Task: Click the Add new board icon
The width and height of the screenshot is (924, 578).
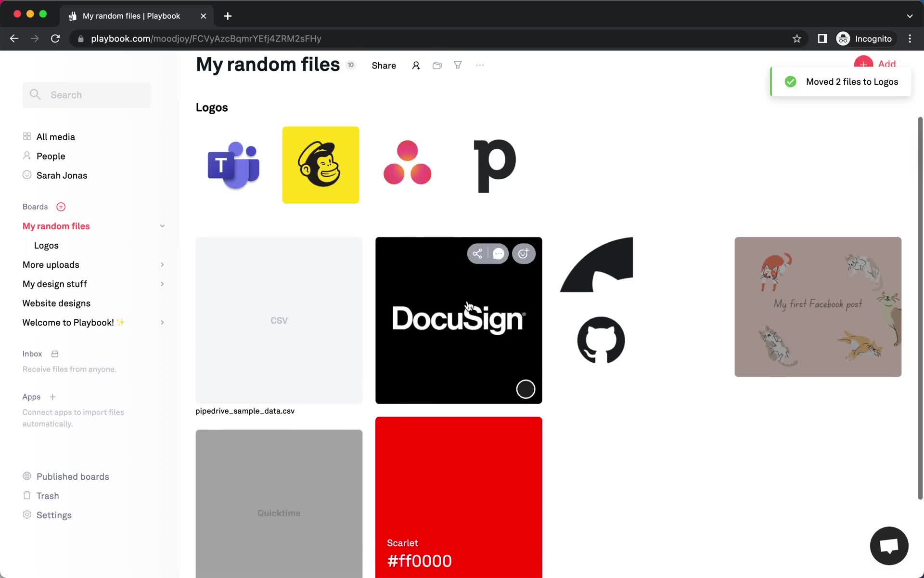Action: (x=61, y=207)
